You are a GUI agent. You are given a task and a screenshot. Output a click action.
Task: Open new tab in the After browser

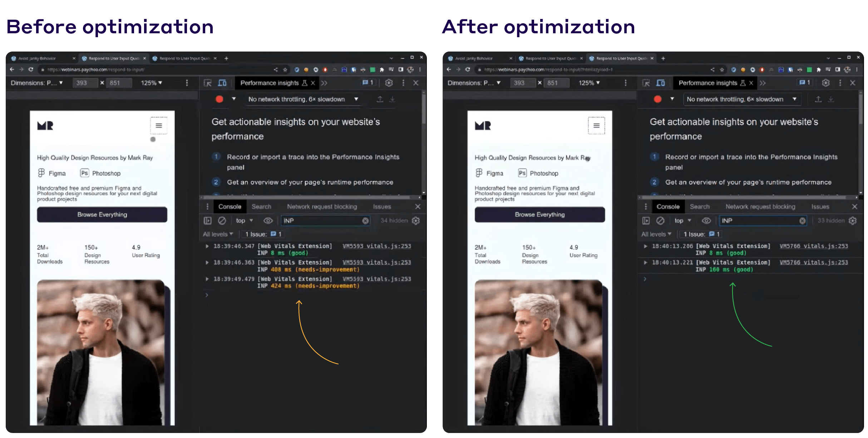663,58
